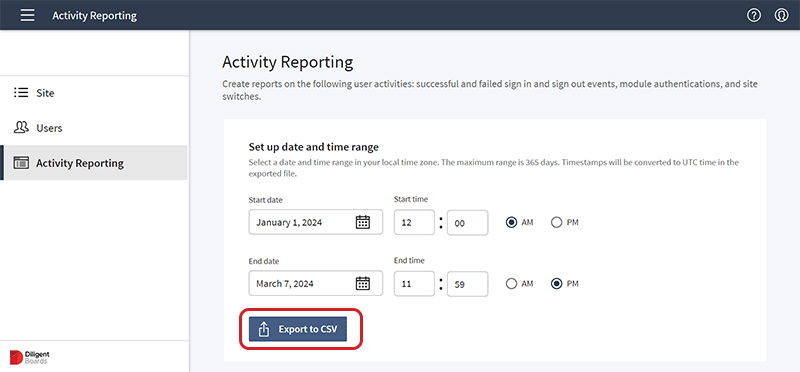Image resolution: width=800 pixels, height=372 pixels.
Task: Click the Users people icon
Action: click(21, 128)
